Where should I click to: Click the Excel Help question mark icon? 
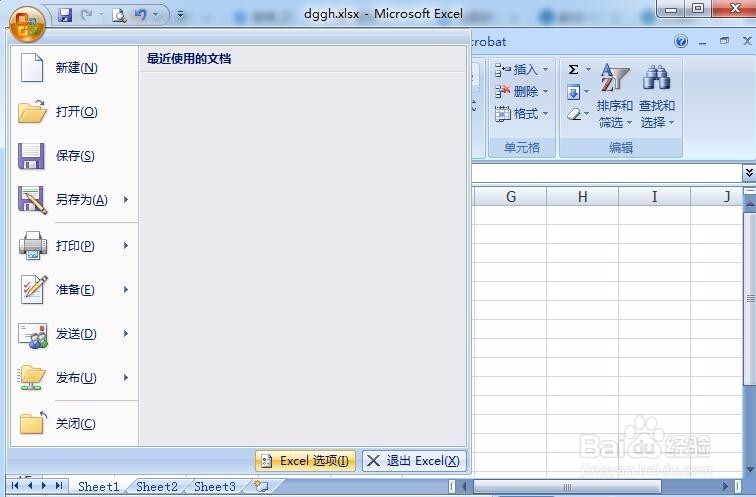[681, 41]
